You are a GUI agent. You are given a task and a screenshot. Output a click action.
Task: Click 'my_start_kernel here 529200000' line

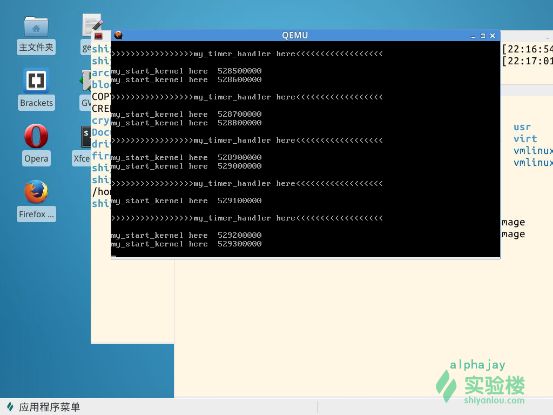pyautogui.click(x=187, y=235)
